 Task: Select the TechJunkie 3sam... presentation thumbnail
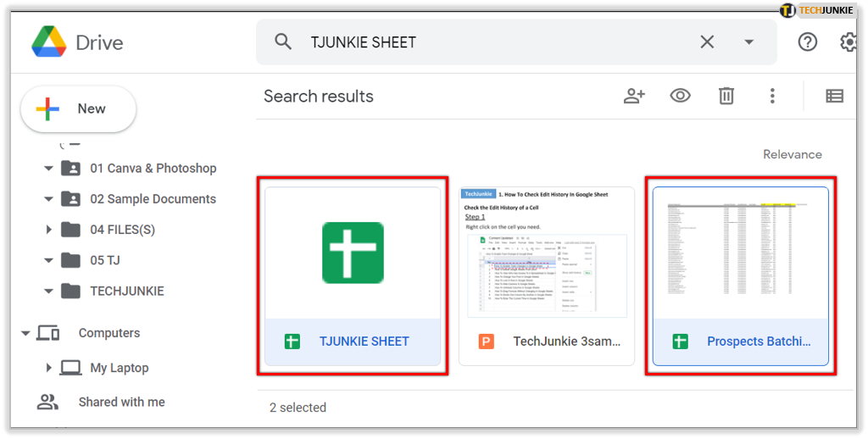547,253
